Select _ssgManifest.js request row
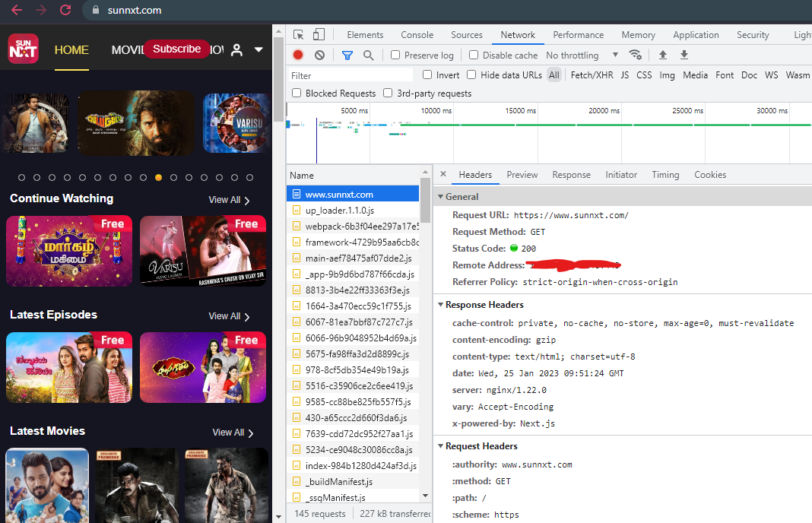The image size is (812, 523). coord(353,497)
